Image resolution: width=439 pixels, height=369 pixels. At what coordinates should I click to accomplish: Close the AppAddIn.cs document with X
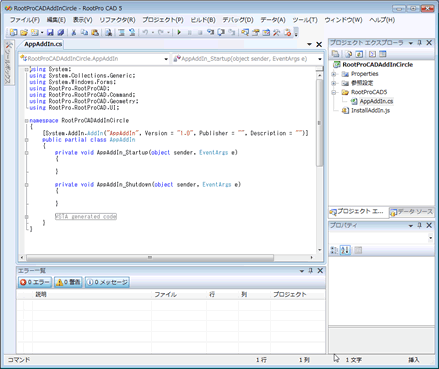[x=319, y=44]
